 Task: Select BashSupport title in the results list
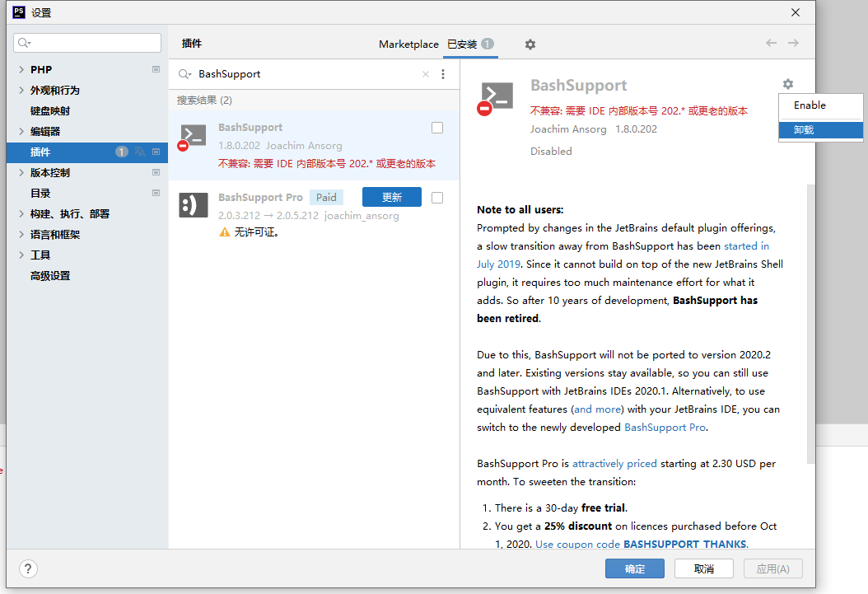click(250, 128)
